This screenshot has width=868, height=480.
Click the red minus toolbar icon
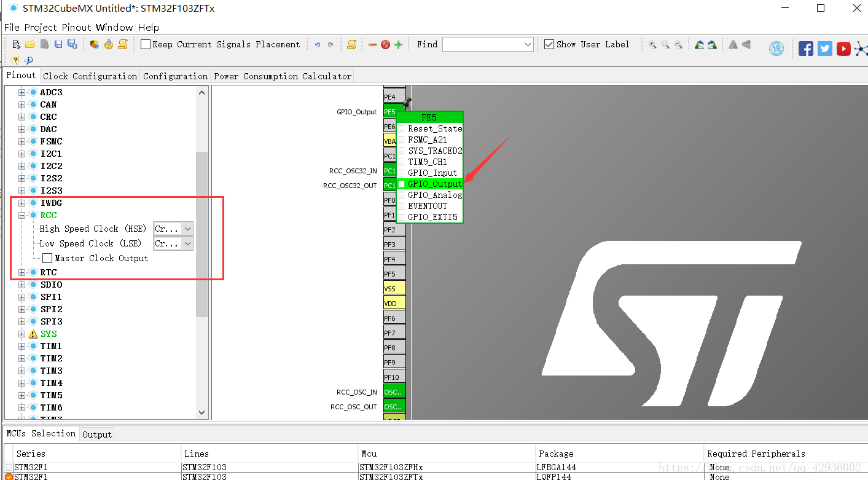pos(372,44)
